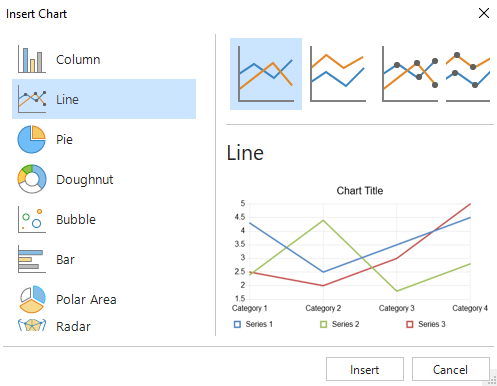This screenshot has width=497, height=386.
Task: Close the Insert Chart dialog
Action: click(x=484, y=13)
